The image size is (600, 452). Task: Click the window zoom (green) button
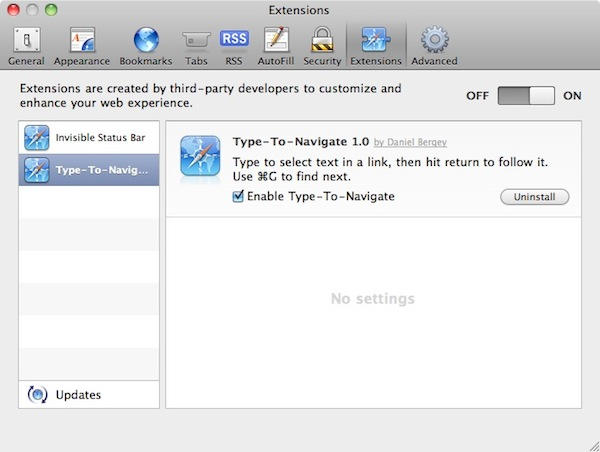tap(53, 10)
